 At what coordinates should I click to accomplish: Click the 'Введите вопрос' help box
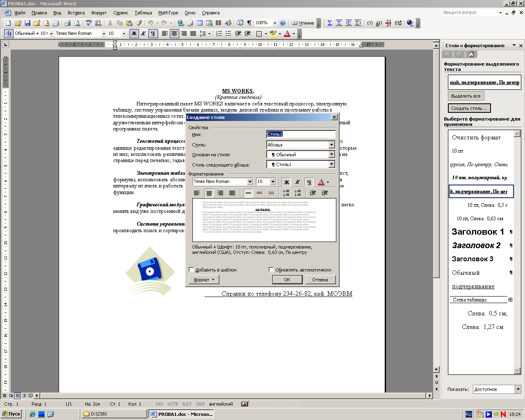[x=470, y=13]
